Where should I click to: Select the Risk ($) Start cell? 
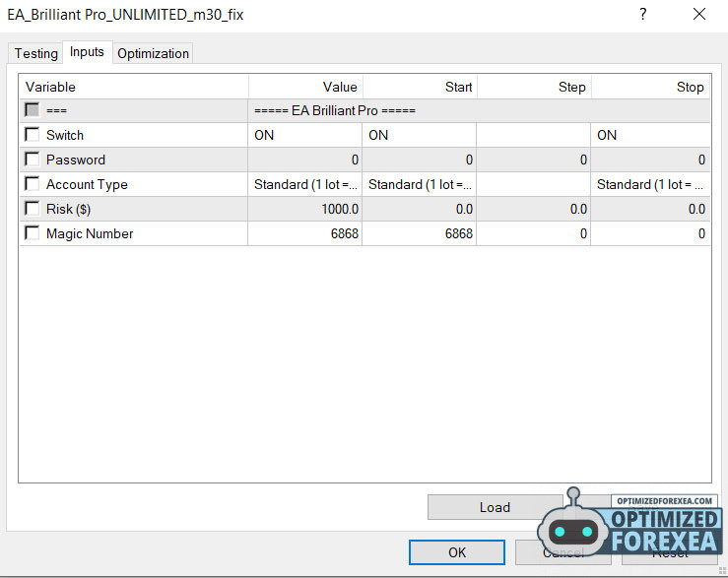pos(420,209)
